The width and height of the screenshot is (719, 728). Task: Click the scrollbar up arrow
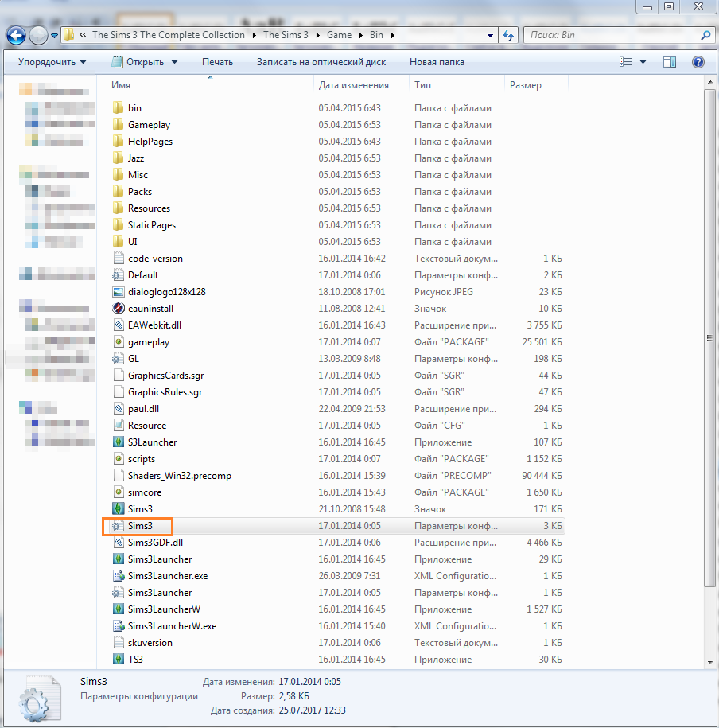pos(709,83)
